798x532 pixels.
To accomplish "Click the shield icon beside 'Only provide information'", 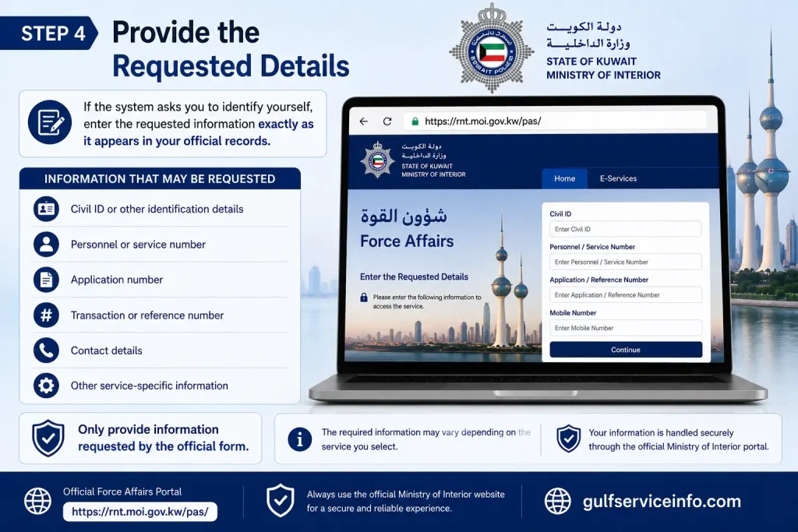I will pos(48,438).
